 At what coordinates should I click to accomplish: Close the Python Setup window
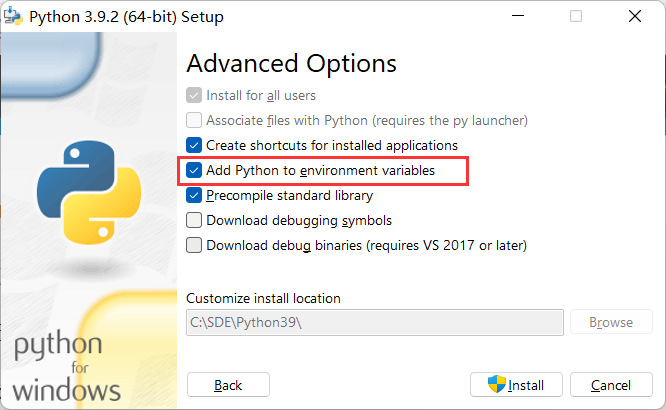(x=634, y=16)
